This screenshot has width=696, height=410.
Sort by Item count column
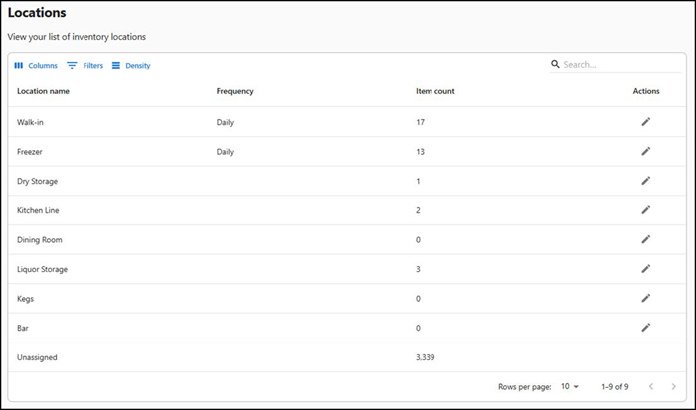[x=435, y=91]
